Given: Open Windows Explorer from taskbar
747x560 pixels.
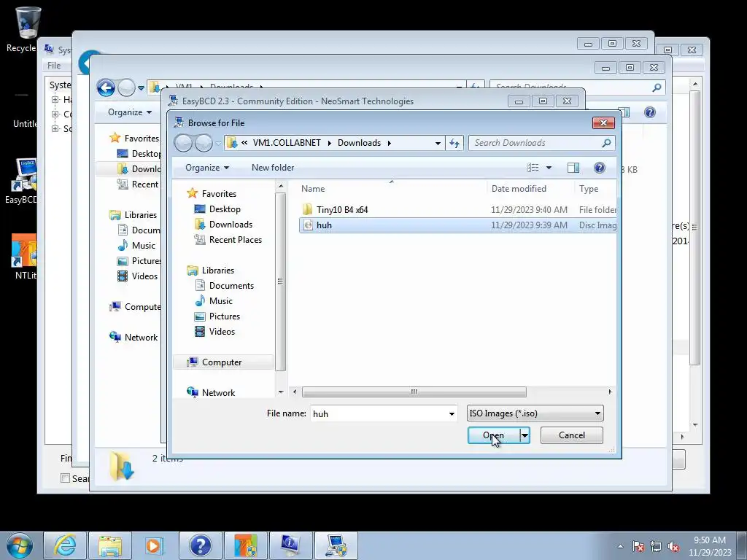Looking at the screenshot, I should (x=110, y=545).
